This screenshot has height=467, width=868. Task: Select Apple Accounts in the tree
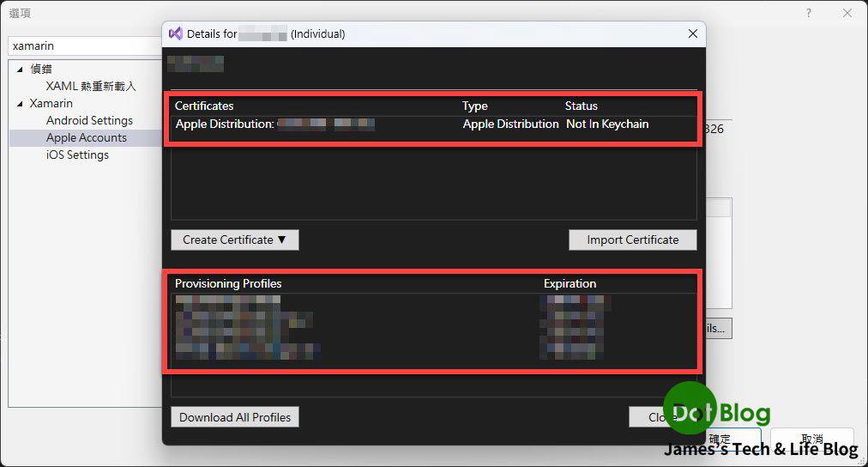[x=86, y=137]
